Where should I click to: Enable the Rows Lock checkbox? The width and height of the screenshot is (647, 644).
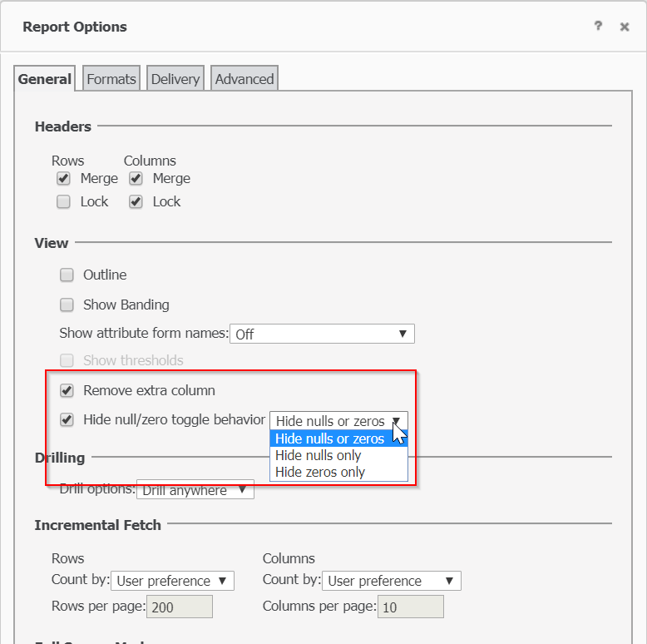(x=63, y=201)
